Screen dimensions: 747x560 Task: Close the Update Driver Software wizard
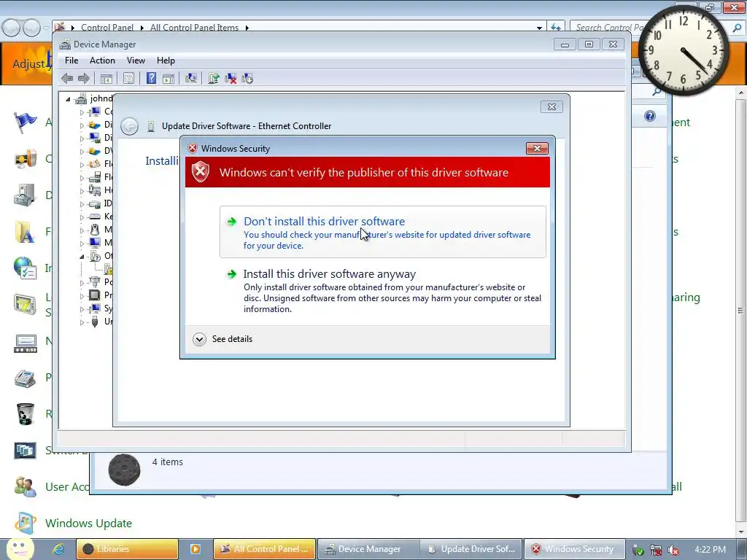click(x=551, y=107)
